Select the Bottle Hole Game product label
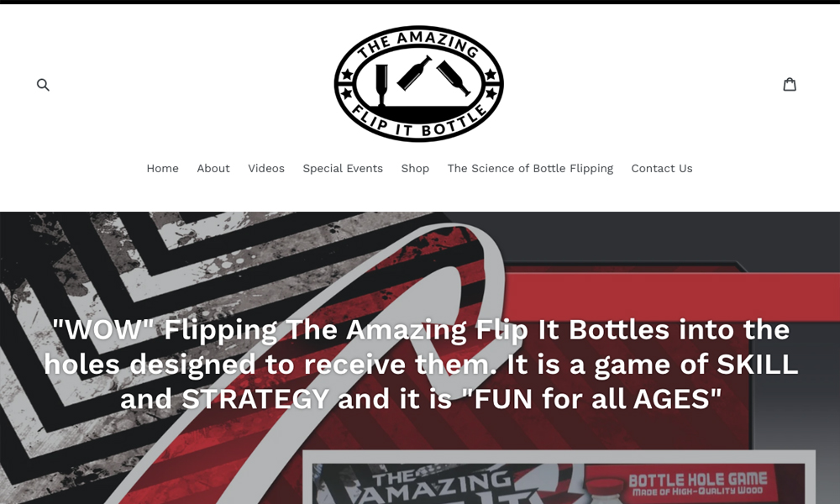Screen dimensions: 840x504 coord(697,484)
